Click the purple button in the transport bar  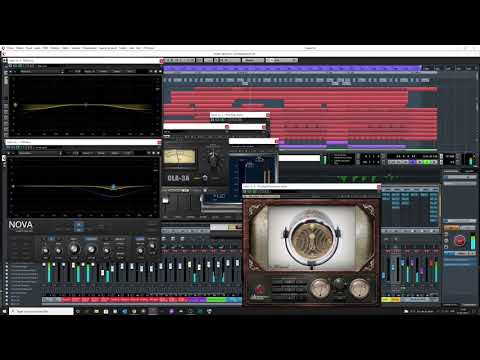tap(413, 162)
